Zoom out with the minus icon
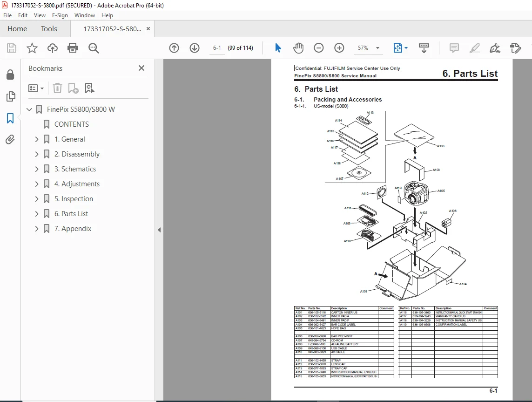Viewport: 532px width, 402px height. point(318,48)
